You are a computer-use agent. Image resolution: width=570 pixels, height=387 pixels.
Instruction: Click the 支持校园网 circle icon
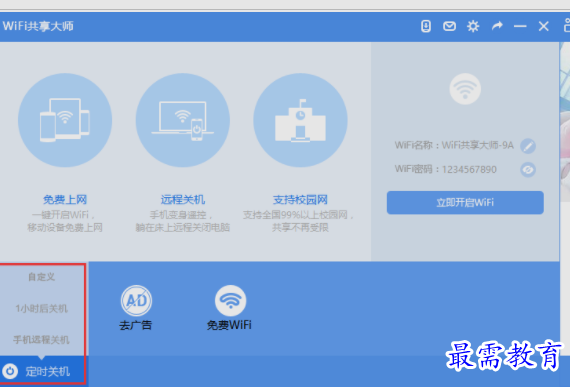coord(300,120)
